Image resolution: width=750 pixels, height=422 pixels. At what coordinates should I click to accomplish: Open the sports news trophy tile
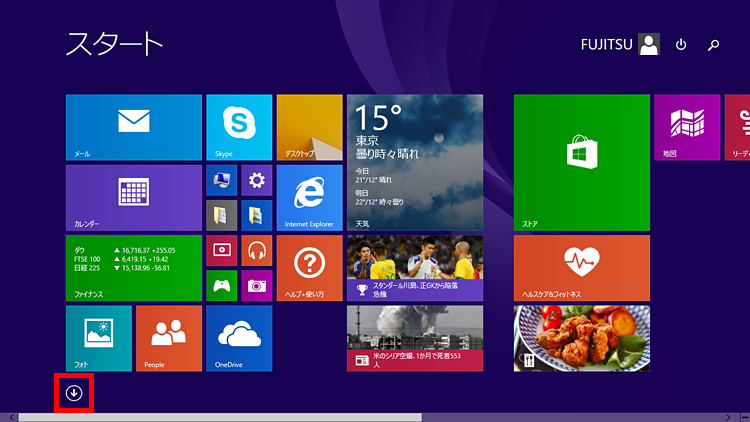pos(415,268)
